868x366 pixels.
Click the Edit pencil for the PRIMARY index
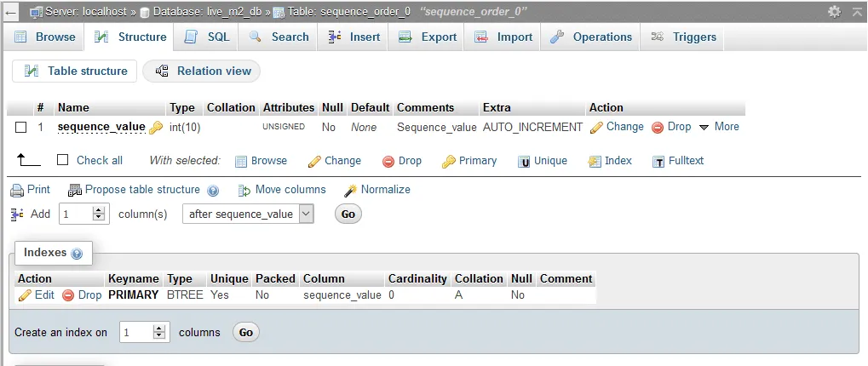(25, 295)
